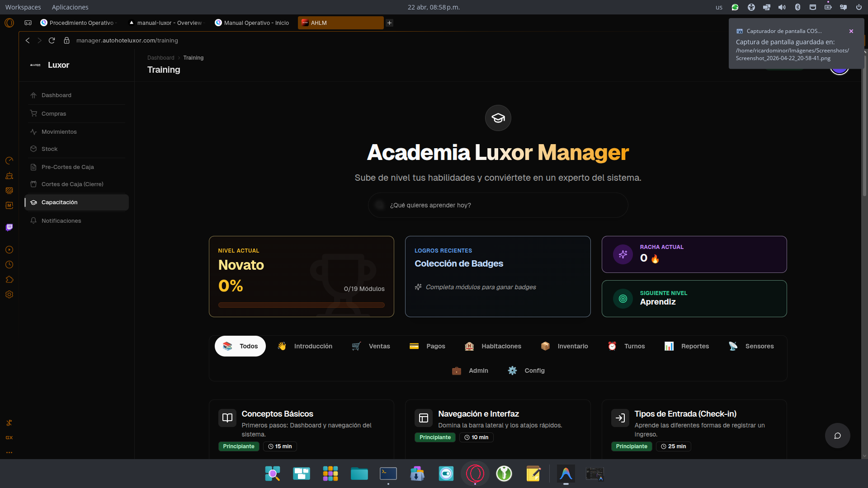Open the Player icon in the browser sidebar
Screen dimensions: 868x488
tap(9, 250)
